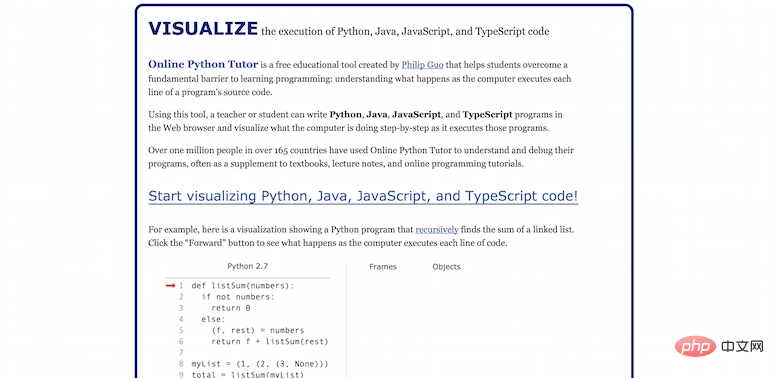
Task: Click line 6 return f + listSum(rest)
Action: coord(270,341)
